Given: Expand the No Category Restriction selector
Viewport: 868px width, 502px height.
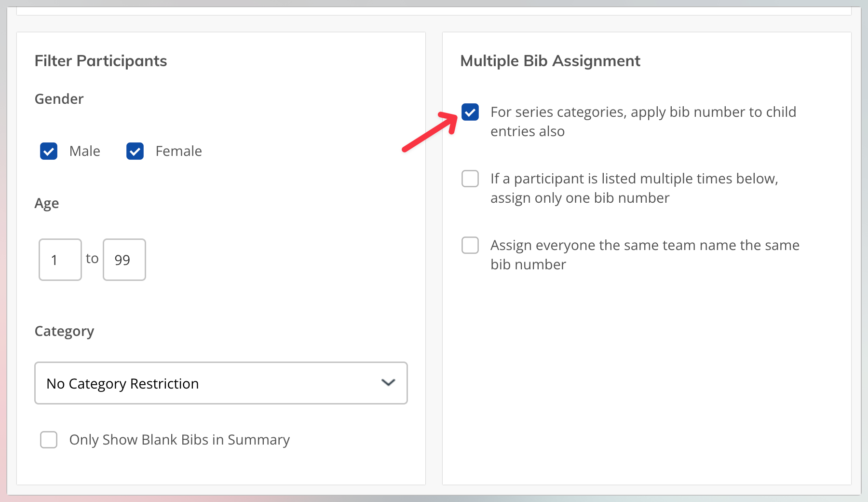Looking at the screenshot, I should tap(220, 383).
